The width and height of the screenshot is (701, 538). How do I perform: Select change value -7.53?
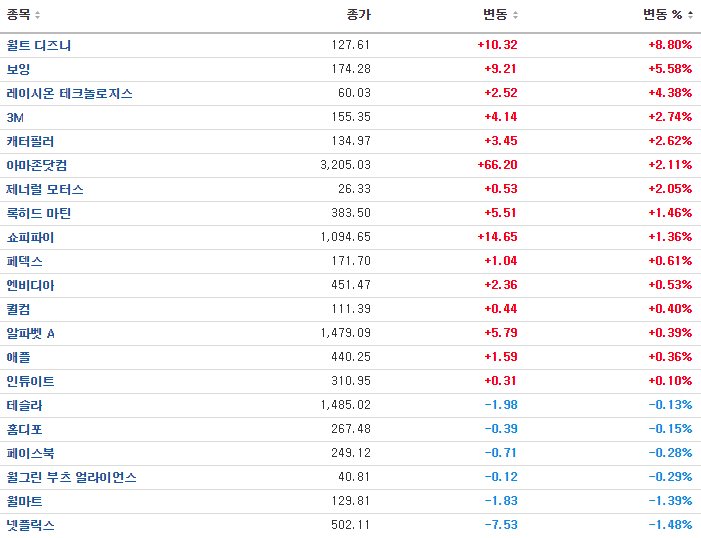point(501,525)
